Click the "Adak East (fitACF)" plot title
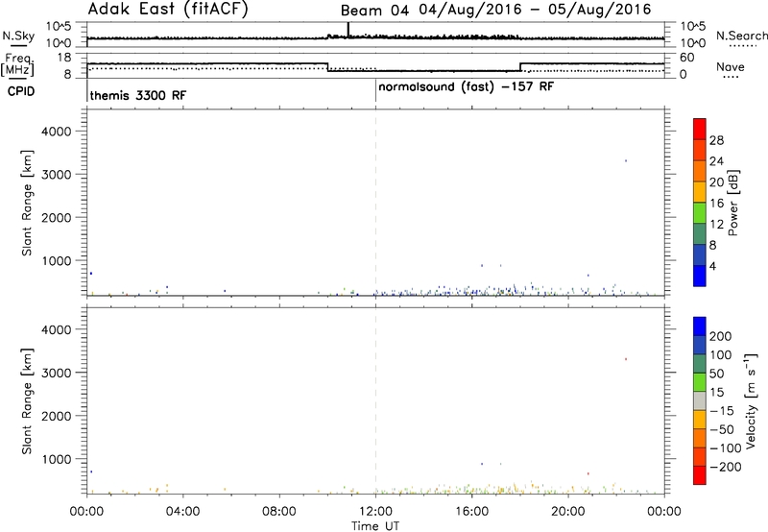 point(168,9)
